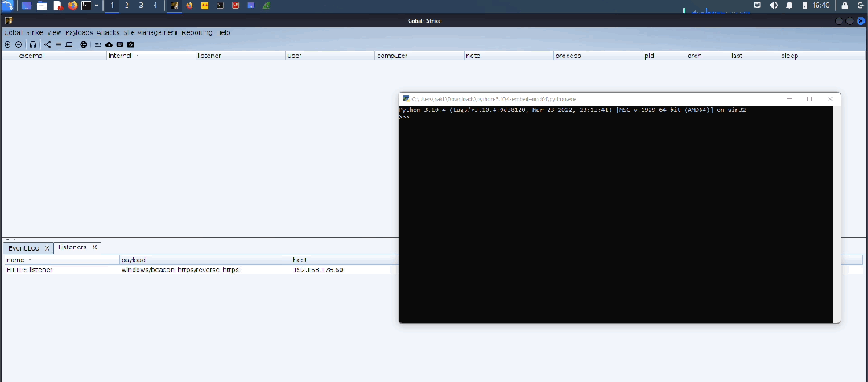The width and height of the screenshot is (868, 382).
Task: Select the Cobalt Strike taskbar window button
Action: point(174,6)
